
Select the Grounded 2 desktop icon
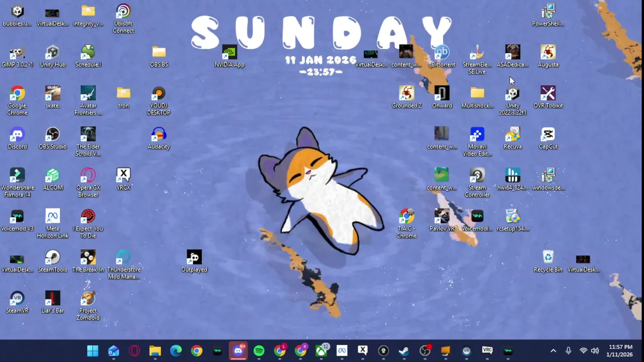407,98
